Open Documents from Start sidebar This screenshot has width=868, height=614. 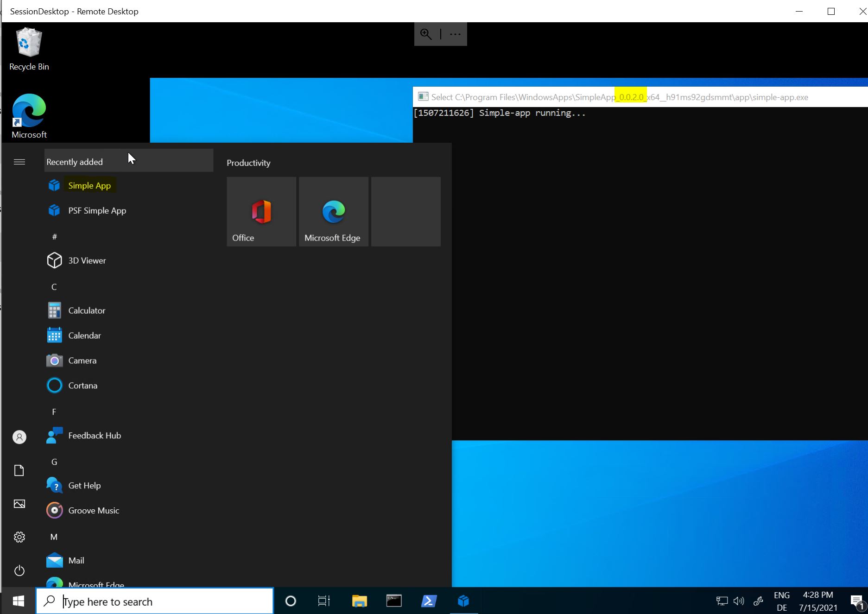[19, 470]
